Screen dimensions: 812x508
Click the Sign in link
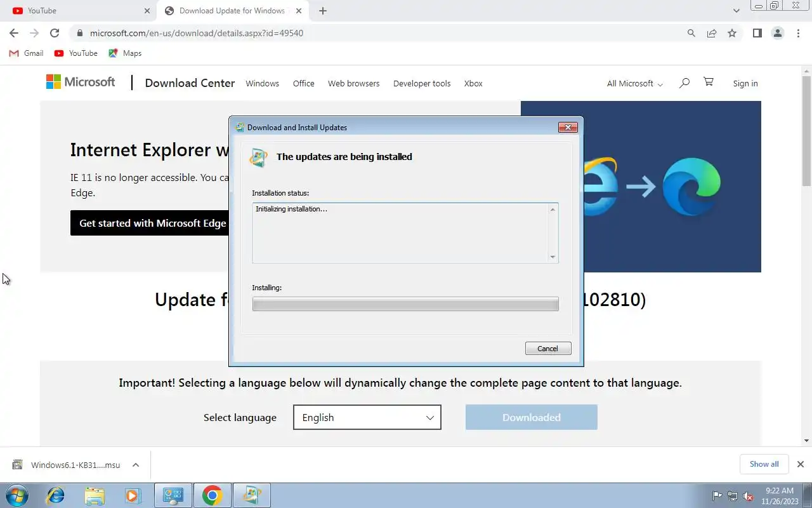745,83
